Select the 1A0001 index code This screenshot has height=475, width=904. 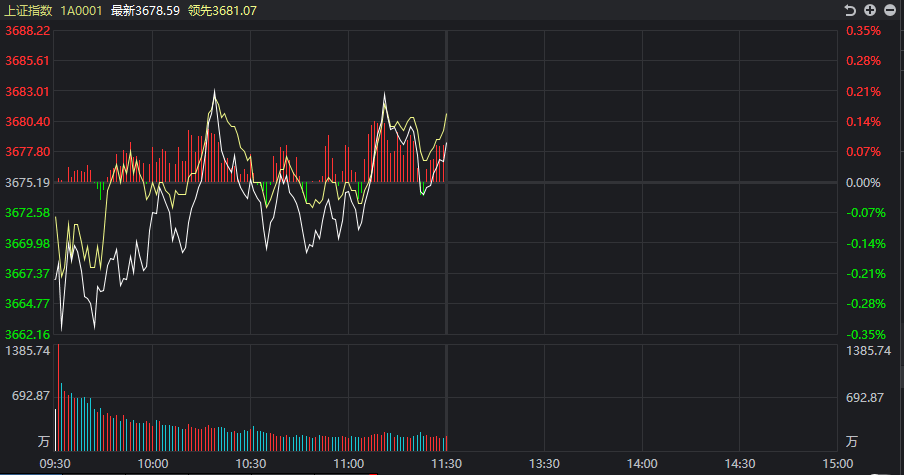coord(81,11)
